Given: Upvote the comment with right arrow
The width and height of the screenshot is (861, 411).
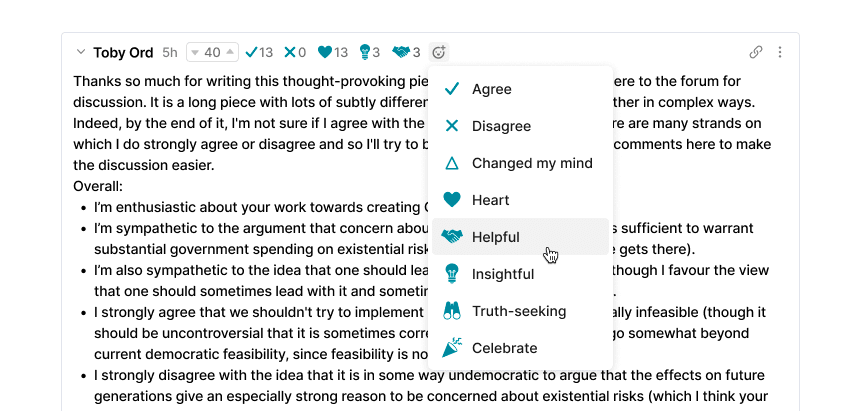Looking at the screenshot, I should [x=231, y=53].
